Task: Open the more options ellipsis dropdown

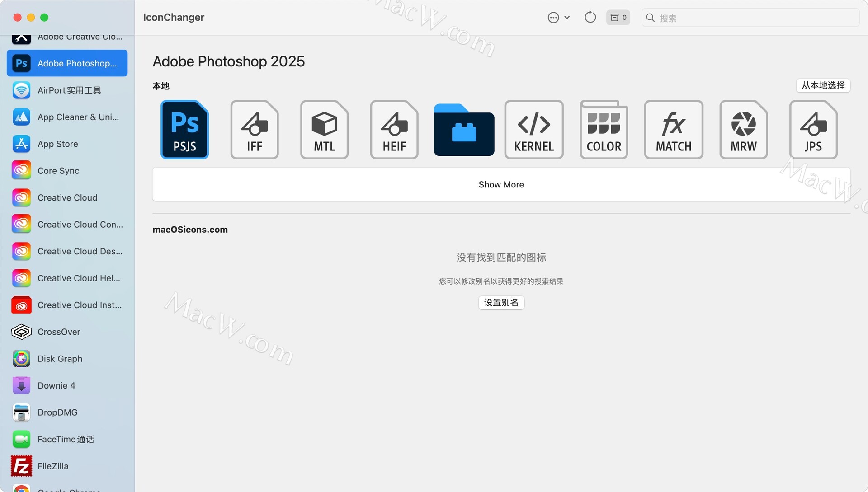Action: pyautogui.click(x=559, y=17)
